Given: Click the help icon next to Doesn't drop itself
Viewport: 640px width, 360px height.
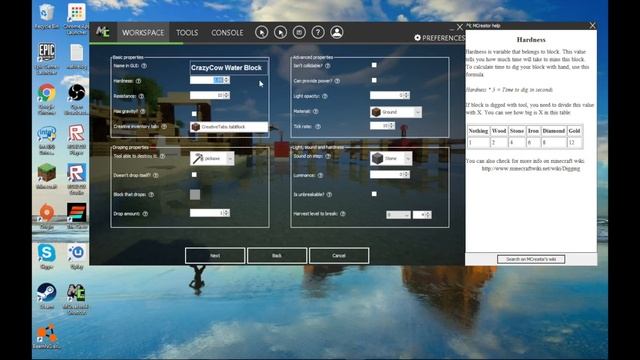Looking at the screenshot, I should pyautogui.click(x=156, y=175).
